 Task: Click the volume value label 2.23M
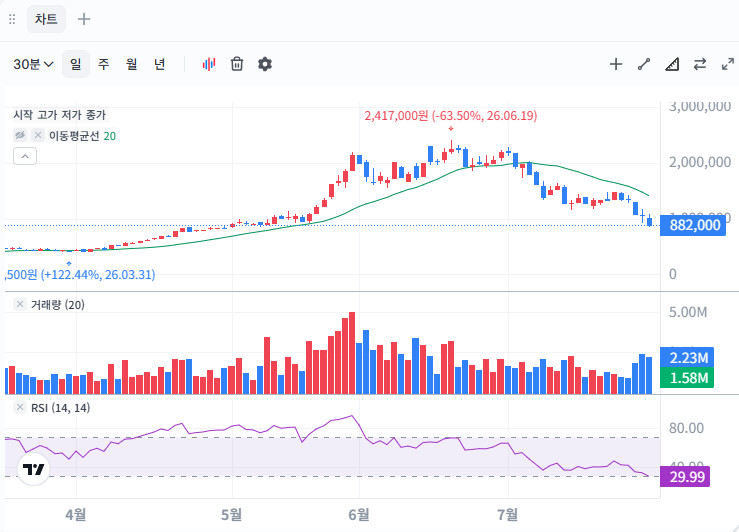pos(687,358)
